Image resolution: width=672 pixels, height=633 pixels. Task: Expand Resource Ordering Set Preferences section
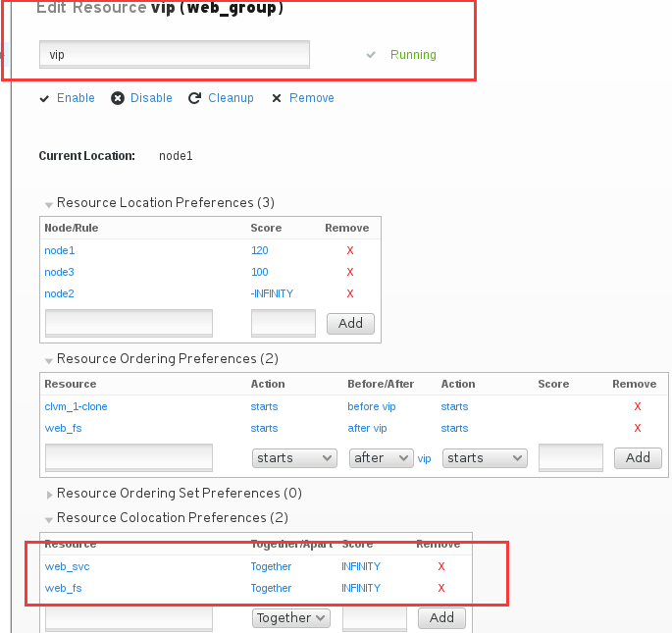(49, 495)
